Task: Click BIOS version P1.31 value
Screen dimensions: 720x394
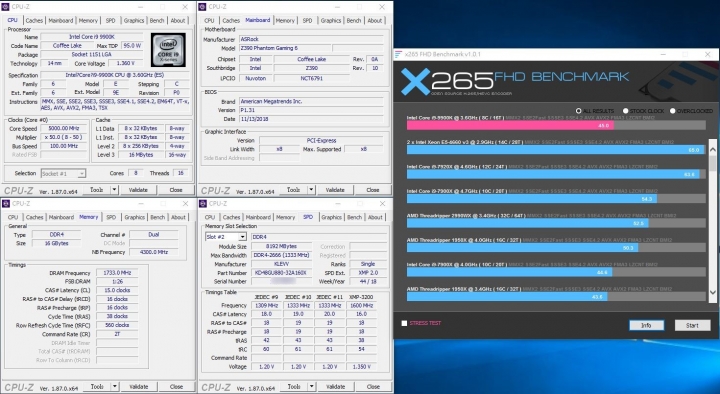Action: click(x=311, y=110)
